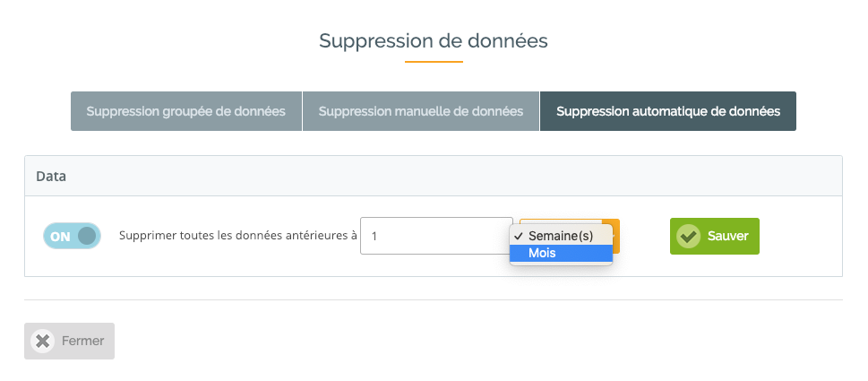The image size is (868, 381).
Task: Click the Data panel header
Action: (434, 176)
